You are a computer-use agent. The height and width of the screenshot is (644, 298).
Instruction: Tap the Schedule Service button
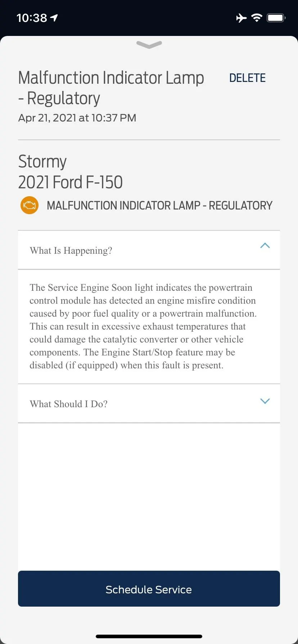pyautogui.click(x=149, y=589)
